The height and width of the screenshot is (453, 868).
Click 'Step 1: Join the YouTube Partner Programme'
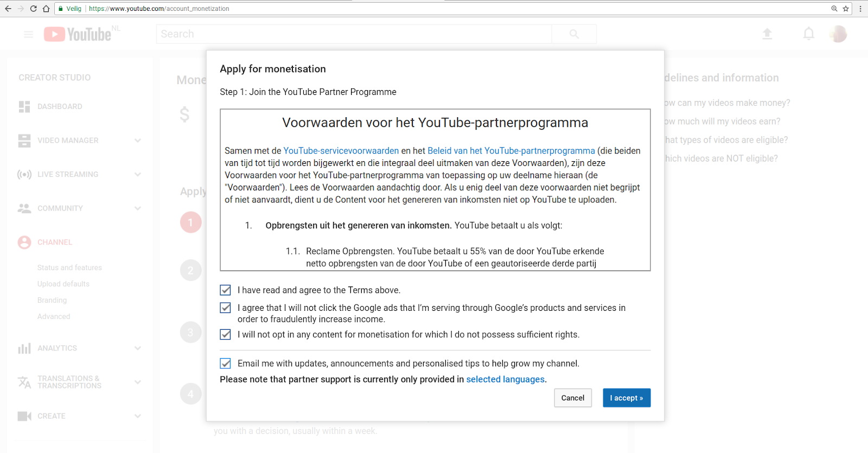[x=308, y=92]
